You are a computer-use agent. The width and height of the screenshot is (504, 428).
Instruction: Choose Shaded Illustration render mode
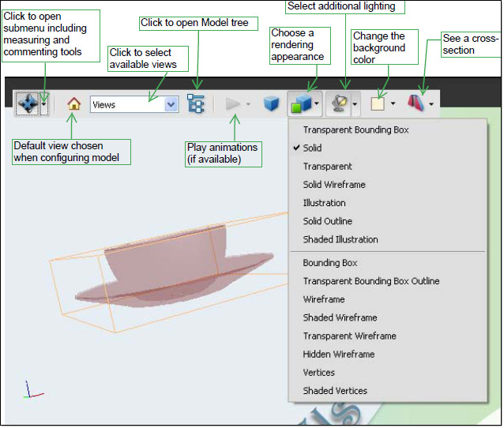340,239
